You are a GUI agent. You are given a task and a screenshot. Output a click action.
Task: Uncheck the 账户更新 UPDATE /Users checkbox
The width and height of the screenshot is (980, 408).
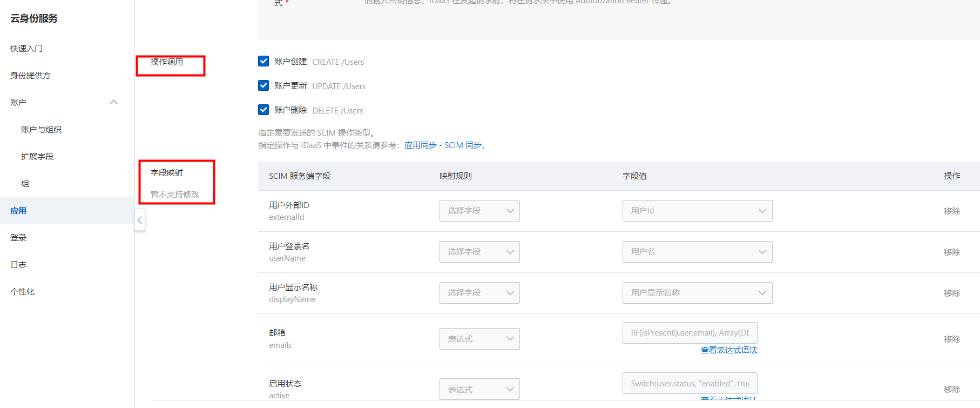[x=263, y=85]
